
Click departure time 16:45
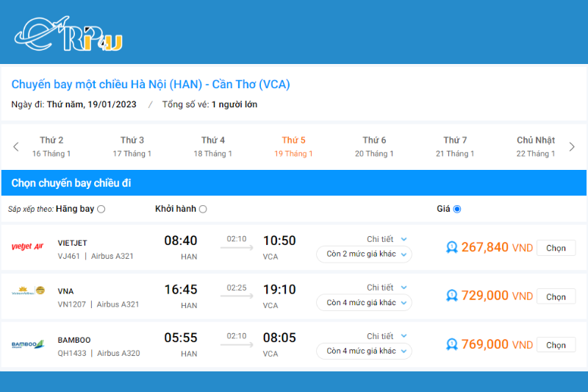point(180,289)
